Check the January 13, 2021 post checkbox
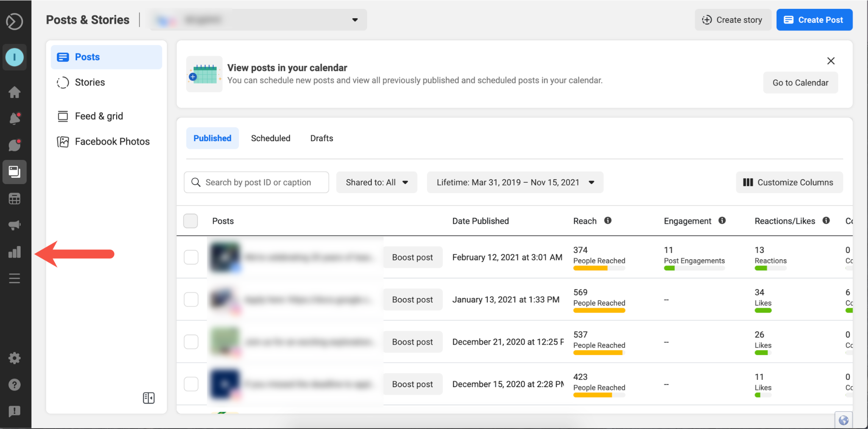The width and height of the screenshot is (868, 429). pyautogui.click(x=191, y=299)
